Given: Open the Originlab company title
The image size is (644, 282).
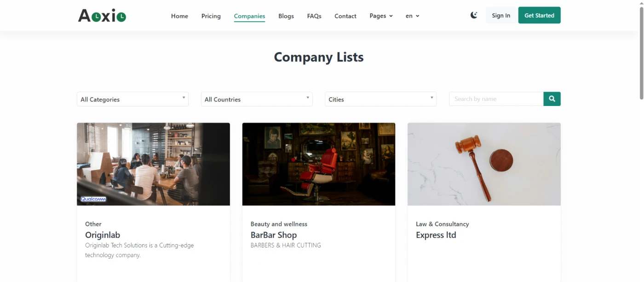Looking at the screenshot, I should pos(103,235).
